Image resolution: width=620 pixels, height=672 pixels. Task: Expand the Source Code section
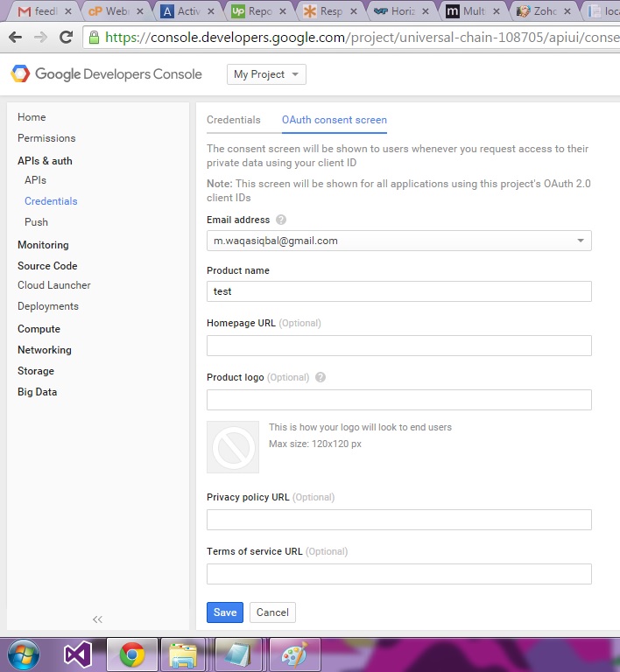click(47, 266)
